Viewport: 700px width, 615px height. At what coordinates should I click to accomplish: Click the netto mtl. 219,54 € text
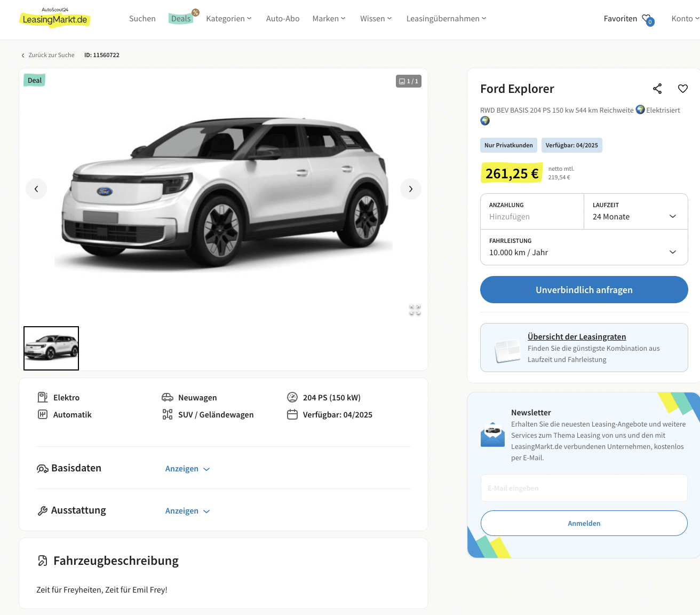[561, 173]
